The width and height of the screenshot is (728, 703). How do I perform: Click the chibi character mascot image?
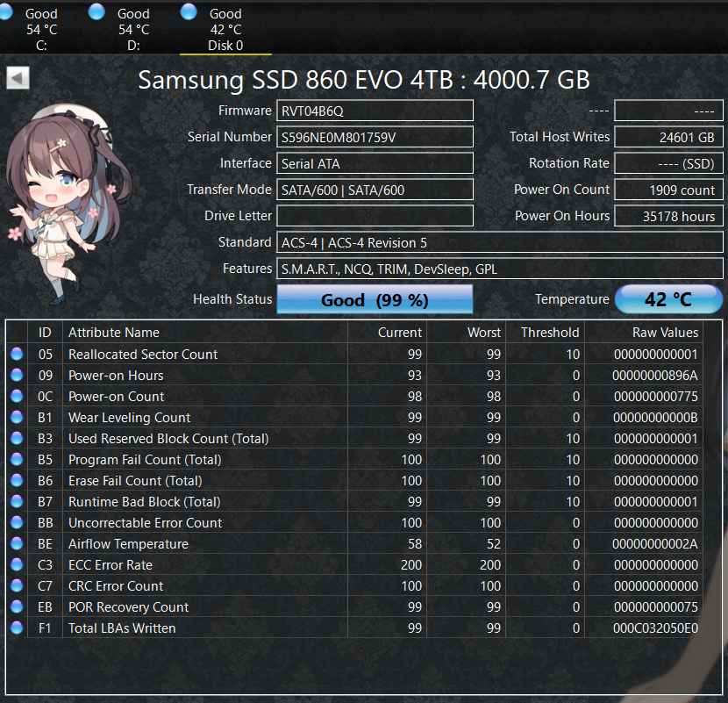pos(68,204)
